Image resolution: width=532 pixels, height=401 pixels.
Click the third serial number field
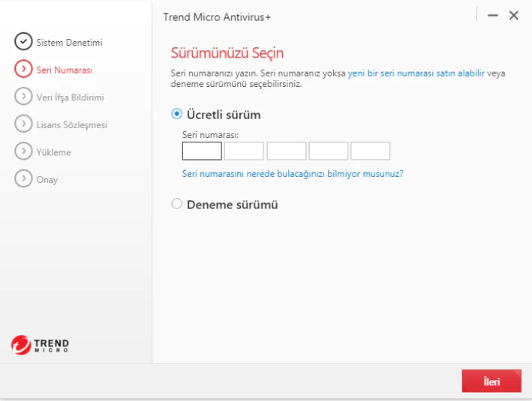pos(286,151)
